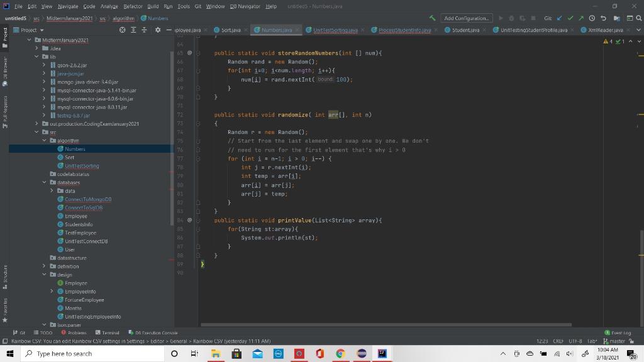Expand the data folder under databases
This screenshot has height=362, width=644.
pyautogui.click(x=52, y=190)
